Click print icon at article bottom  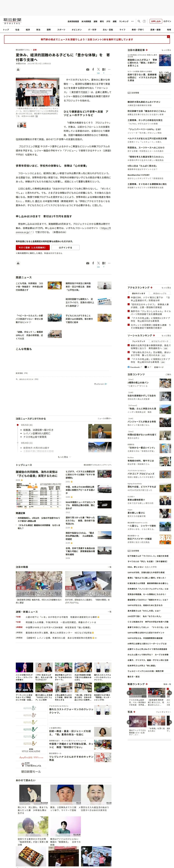point(18,263)
